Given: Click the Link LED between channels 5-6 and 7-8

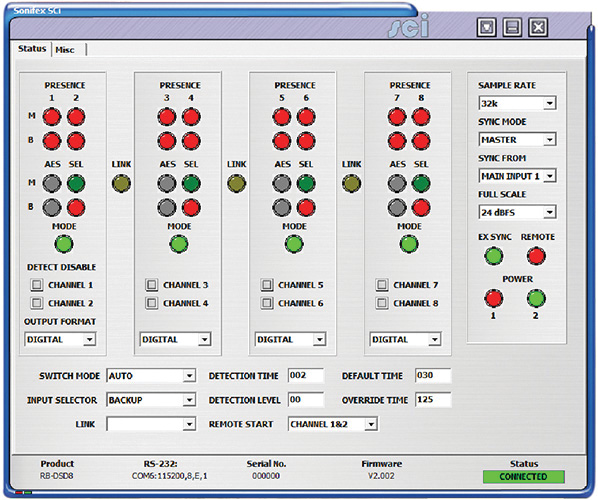Looking at the screenshot, I should coord(351,183).
